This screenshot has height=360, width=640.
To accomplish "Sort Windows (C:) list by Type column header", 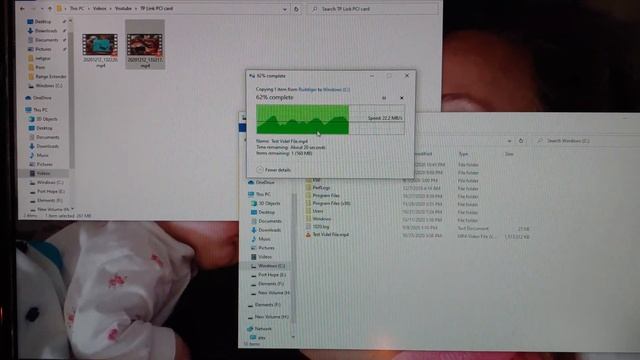I will 463,154.
